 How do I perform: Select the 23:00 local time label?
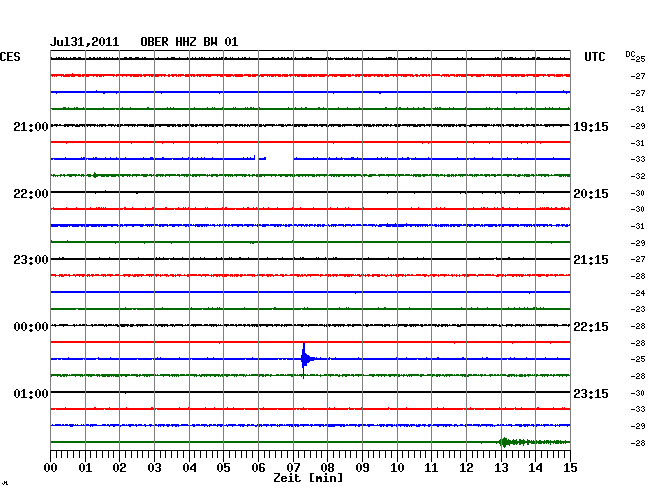pos(31,260)
